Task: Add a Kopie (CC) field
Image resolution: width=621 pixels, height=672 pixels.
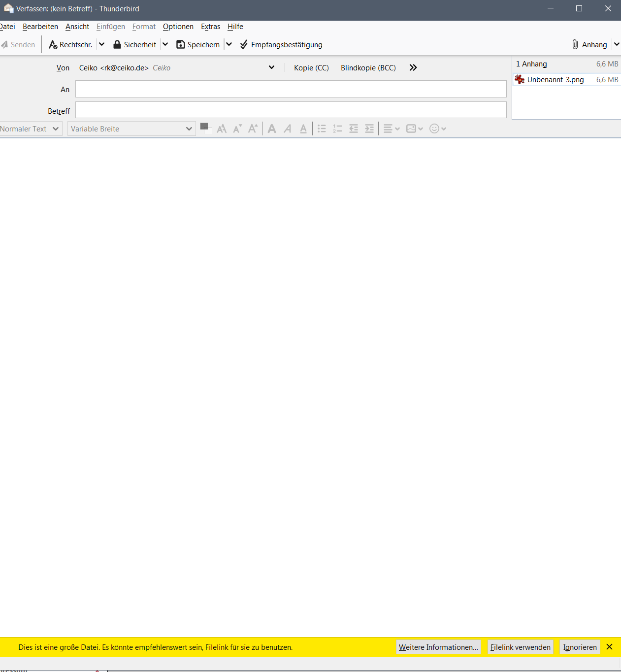Action: click(x=311, y=68)
